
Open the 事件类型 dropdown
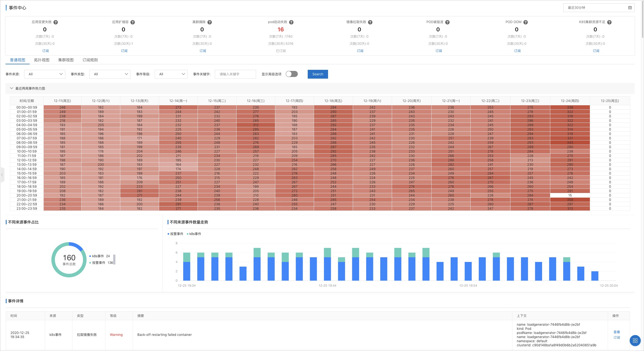click(x=110, y=74)
